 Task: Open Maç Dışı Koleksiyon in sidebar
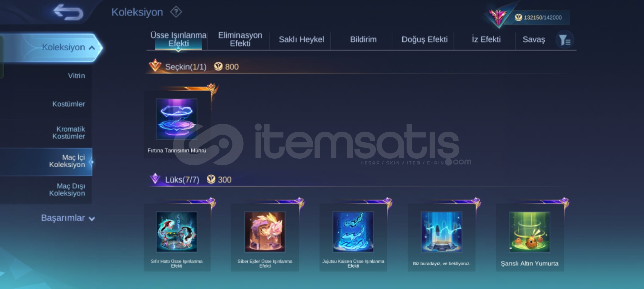pos(67,190)
